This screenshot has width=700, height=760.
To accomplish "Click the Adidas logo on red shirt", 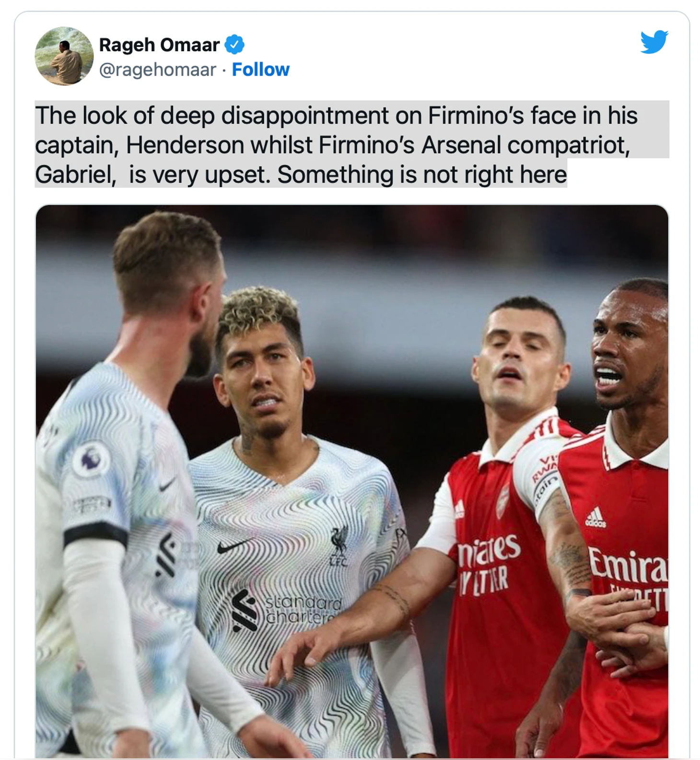I will point(595,517).
